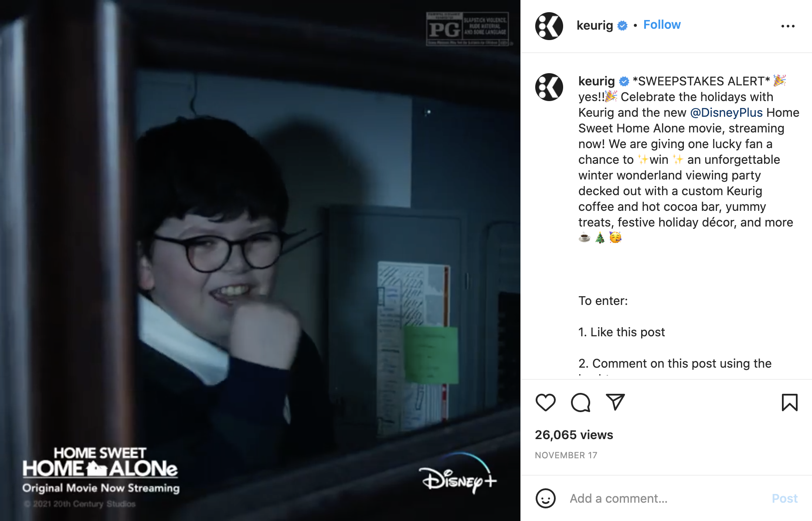Click the Keurig avatar in the header
The width and height of the screenshot is (812, 521).
click(549, 26)
